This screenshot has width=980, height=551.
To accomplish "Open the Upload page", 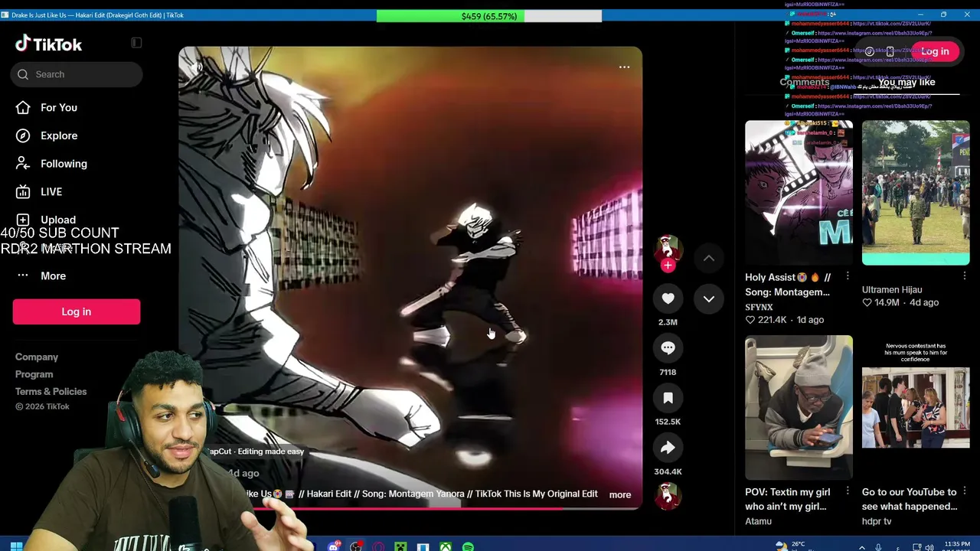I will [46, 220].
